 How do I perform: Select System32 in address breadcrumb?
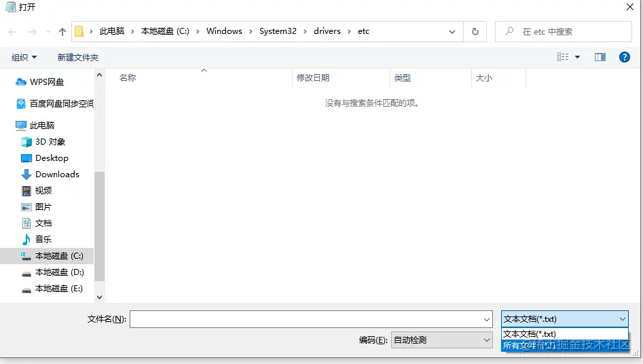pyautogui.click(x=278, y=31)
